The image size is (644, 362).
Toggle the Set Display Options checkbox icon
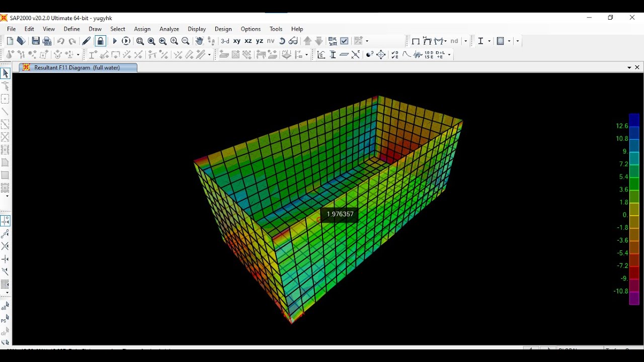point(345,41)
